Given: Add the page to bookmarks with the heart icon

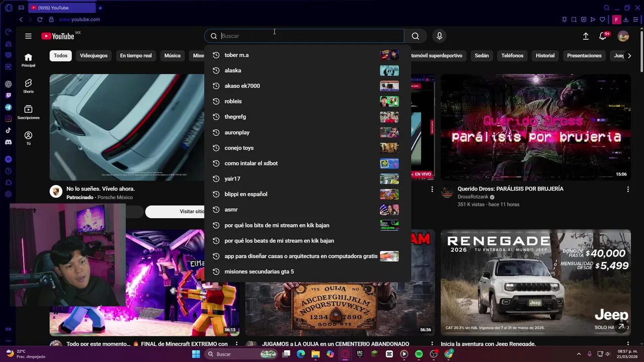Looking at the screenshot, I should coord(603,20).
